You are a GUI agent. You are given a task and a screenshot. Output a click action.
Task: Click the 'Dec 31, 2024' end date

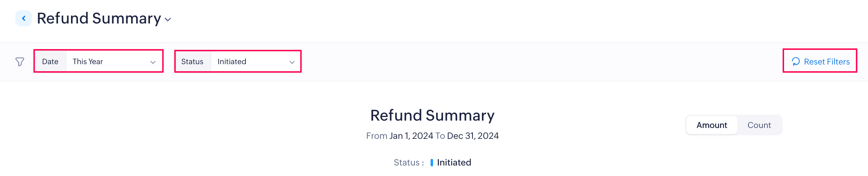pos(473,136)
